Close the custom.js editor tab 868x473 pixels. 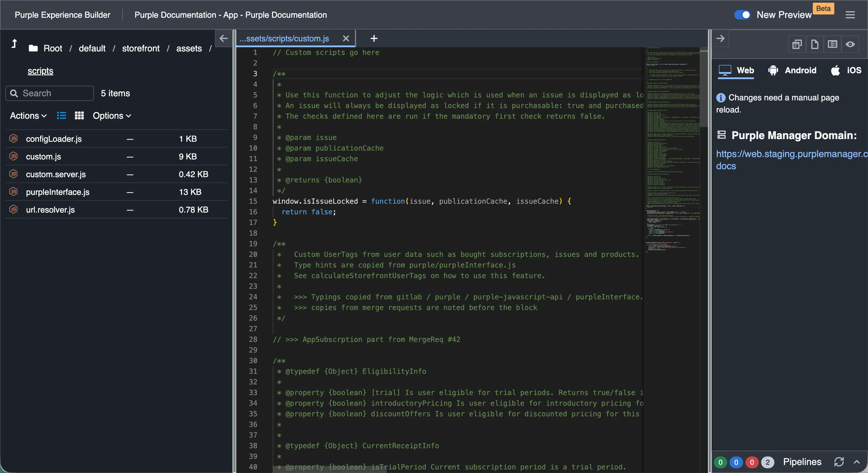pyautogui.click(x=346, y=39)
